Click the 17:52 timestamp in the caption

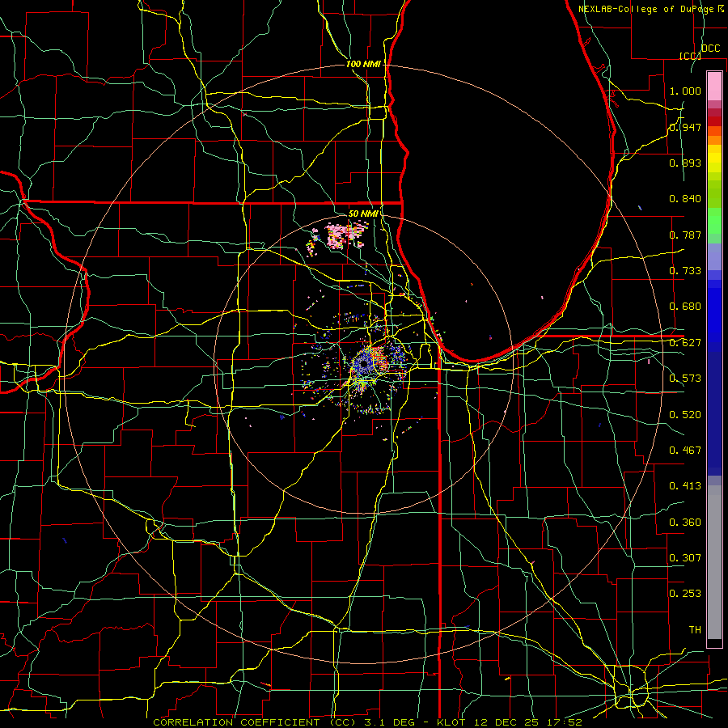pyautogui.click(x=564, y=722)
